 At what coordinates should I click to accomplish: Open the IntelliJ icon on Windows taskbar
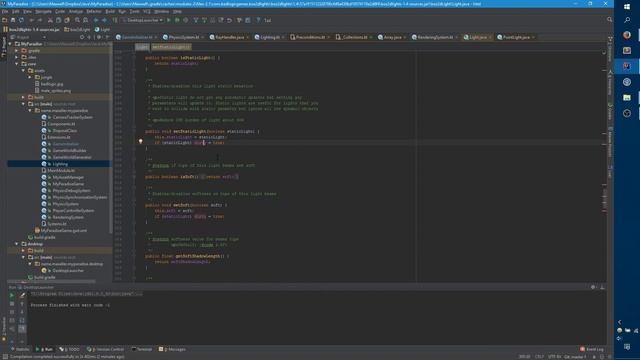point(627,66)
